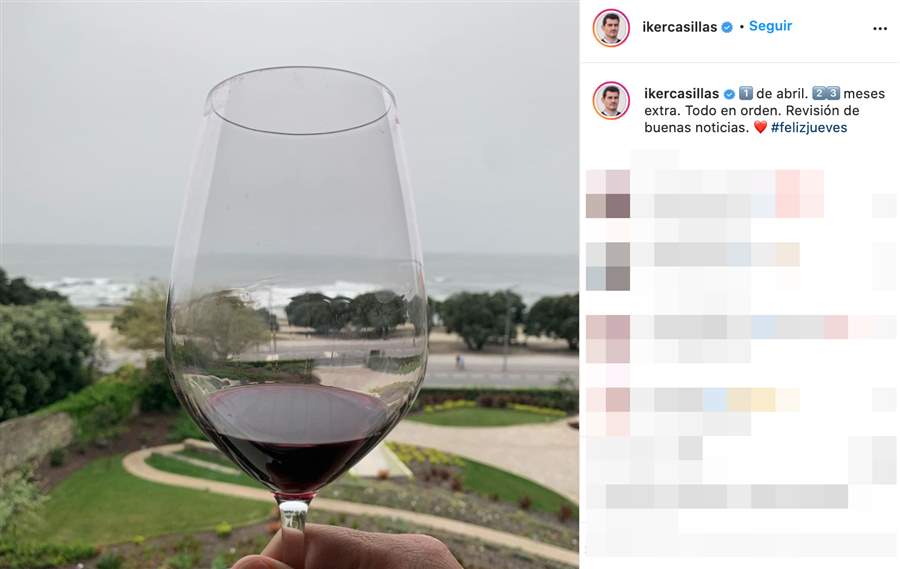900x569 pixels.
Task: Click the red heart emoji in caption
Action: pos(760,127)
